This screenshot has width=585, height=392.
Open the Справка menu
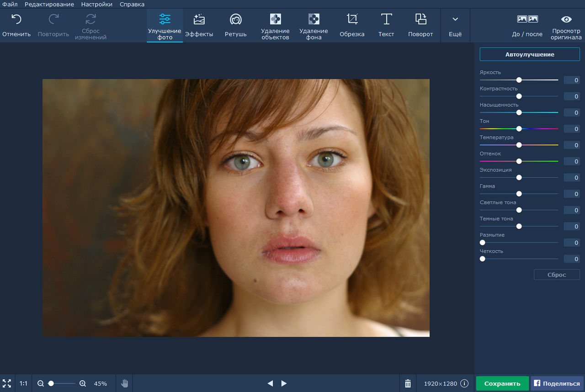coord(132,4)
